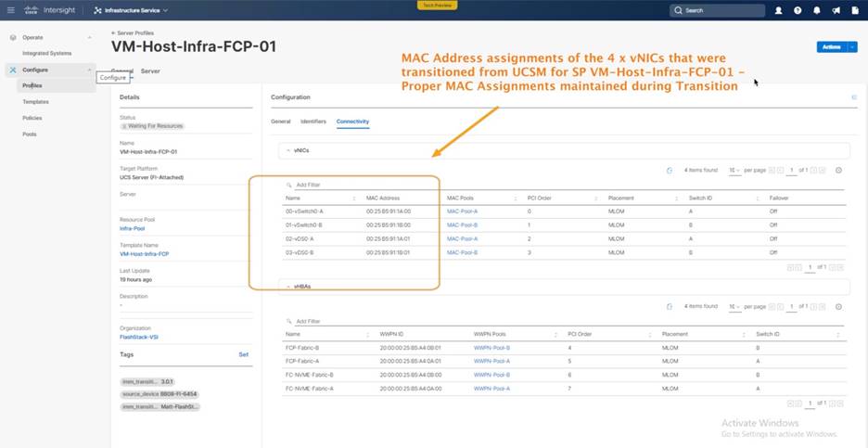868x448 pixels.
Task: Open WWPN-Pool-A link for FCP-Fabric-A
Action: [491, 362]
